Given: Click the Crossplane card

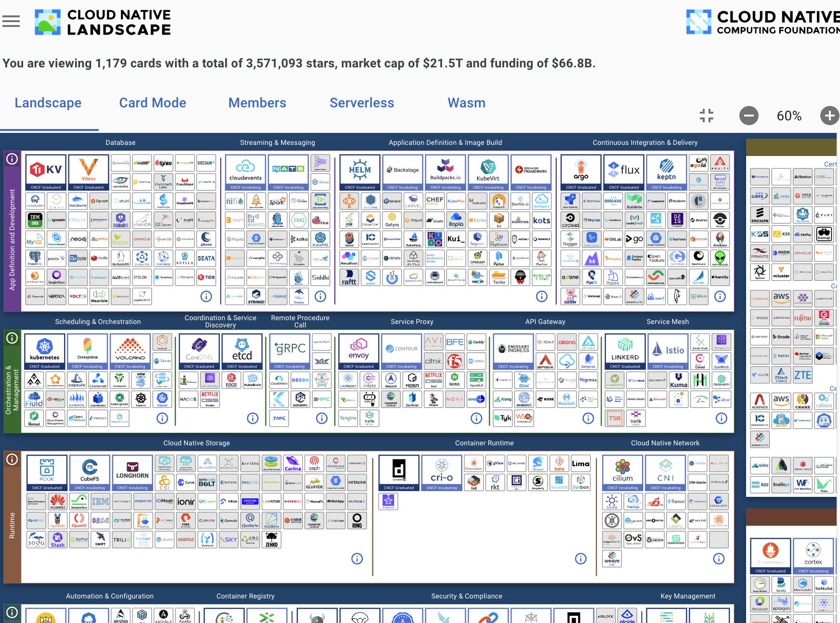Looking at the screenshot, I should click(88, 351).
